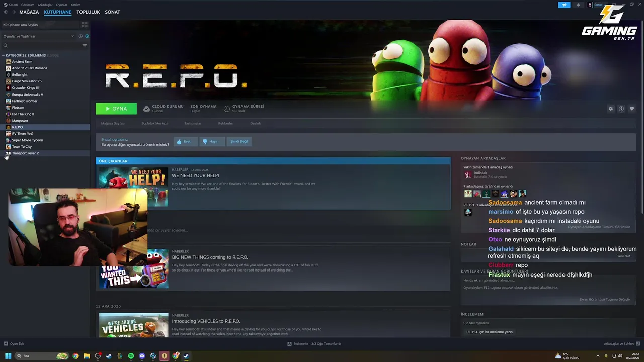Image resolution: width=644 pixels, height=362 pixels.
Task: Open the Rehberler link
Action: 225,123
